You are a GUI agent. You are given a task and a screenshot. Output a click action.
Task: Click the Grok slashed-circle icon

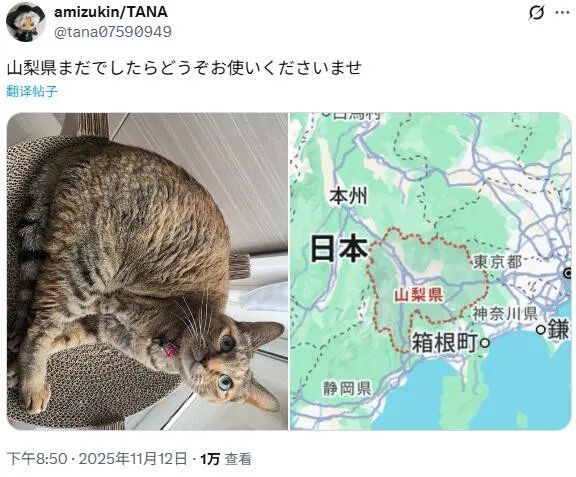pyautogui.click(x=536, y=13)
